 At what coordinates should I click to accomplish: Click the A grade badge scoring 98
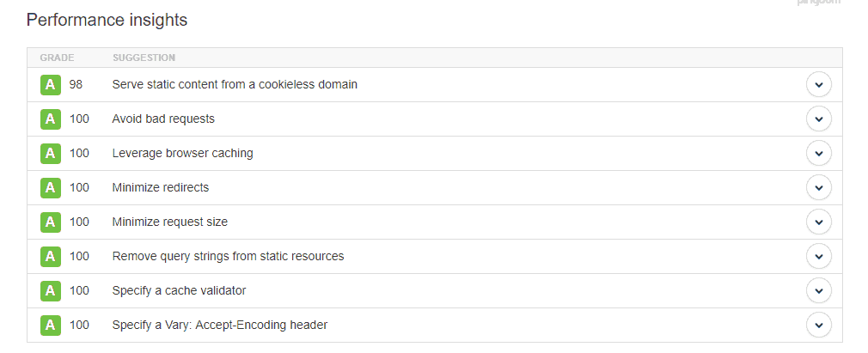click(51, 85)
